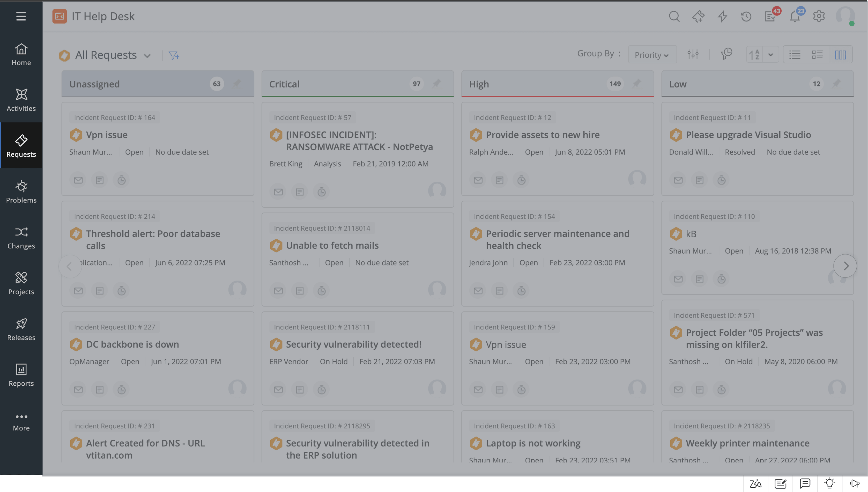
Task: Click the green online status indicator
Action: pos(852,24)
